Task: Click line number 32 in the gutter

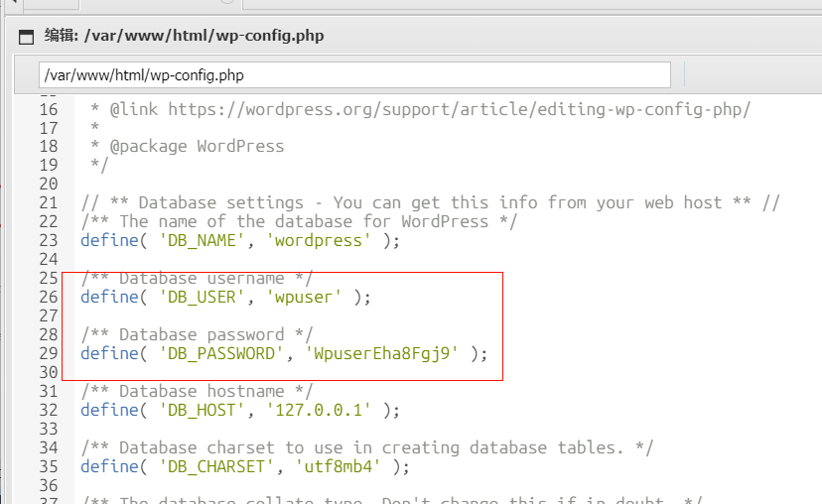Action: click(48, 410)
